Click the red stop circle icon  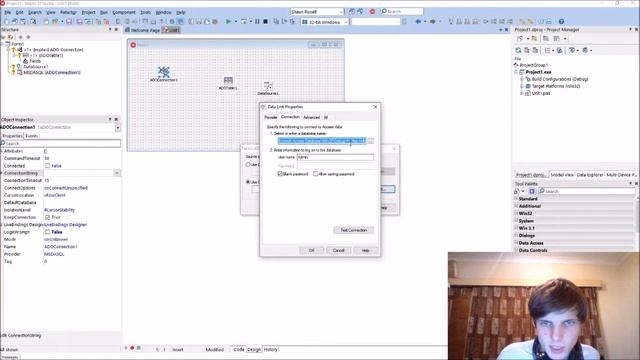pyautogui.click(x=372, y=11)
